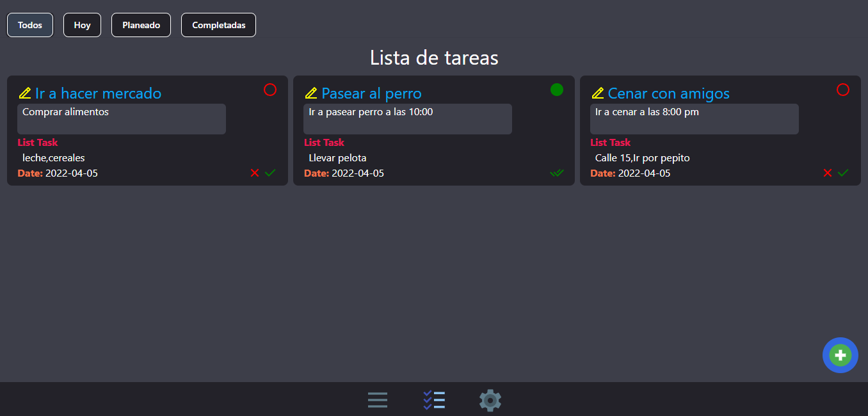Viewport: 868px width, 416px height.
Task: Open settings with the gear icon
Action: tap(490, 400)
